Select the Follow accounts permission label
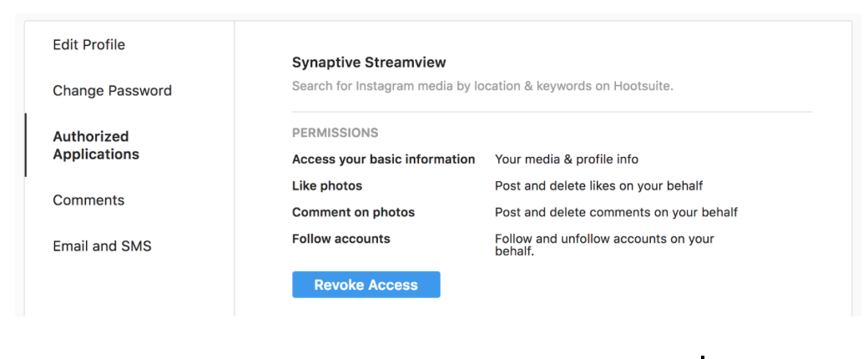The width and height of the screenshot is (868, 359). (341, 239)
